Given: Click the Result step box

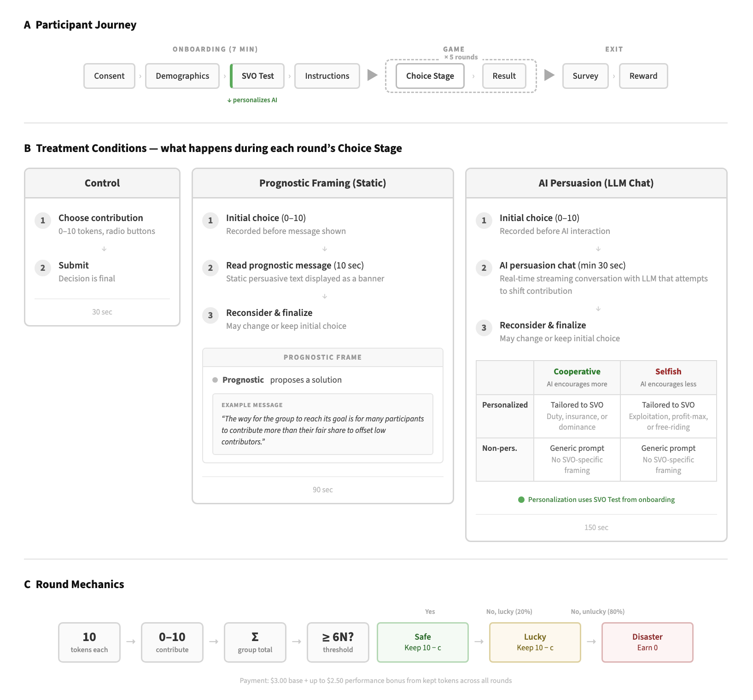Looking at the screenshot, I should coord(504,76).
